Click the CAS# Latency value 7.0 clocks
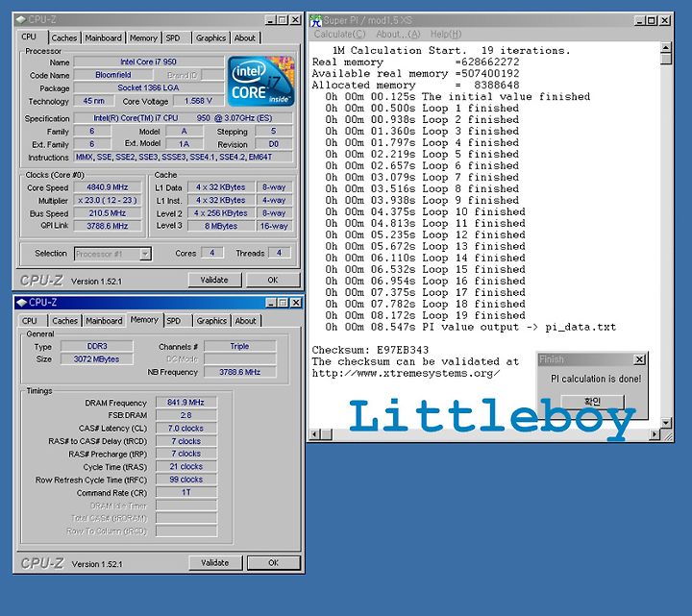 coord(185,428)
